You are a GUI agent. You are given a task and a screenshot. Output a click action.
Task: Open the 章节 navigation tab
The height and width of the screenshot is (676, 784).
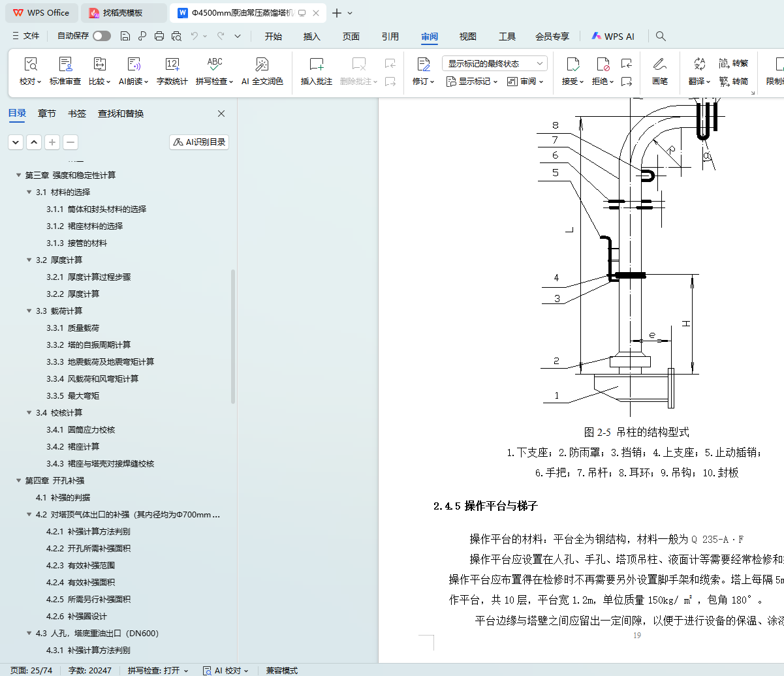pyautogui.click(x=47, y=114)
